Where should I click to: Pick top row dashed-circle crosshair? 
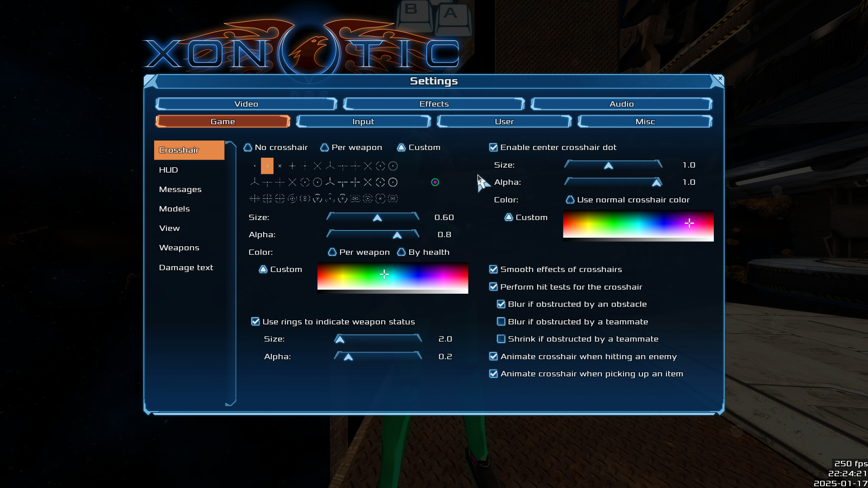(381, 166)
